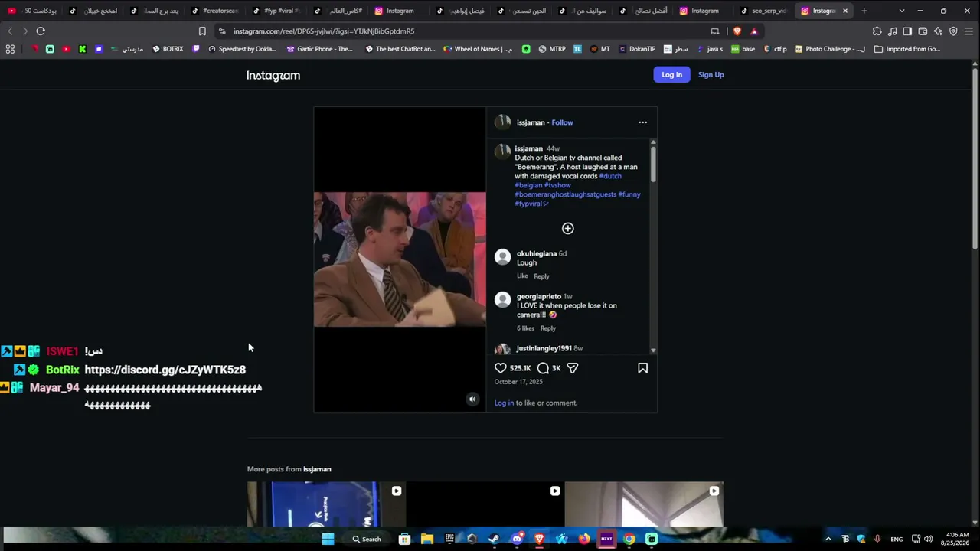Viewport: 980px width, 551px height.
Task: Open the apps grid in bookmarks bar
Action: pos(10,49)
